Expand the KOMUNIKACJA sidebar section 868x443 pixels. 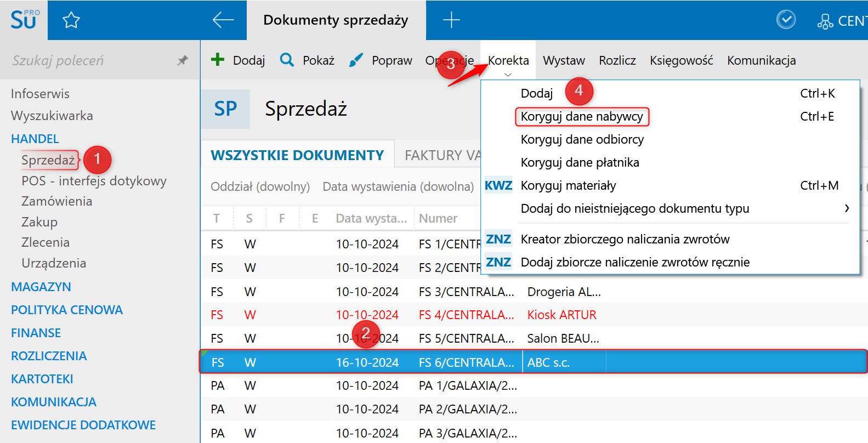tap(54, 402)
